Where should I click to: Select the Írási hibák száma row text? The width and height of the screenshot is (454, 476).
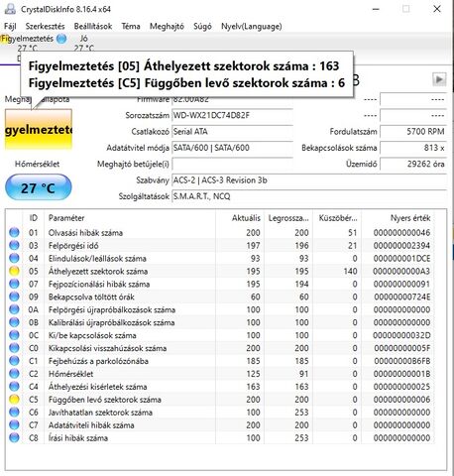(x=78, y=438)
